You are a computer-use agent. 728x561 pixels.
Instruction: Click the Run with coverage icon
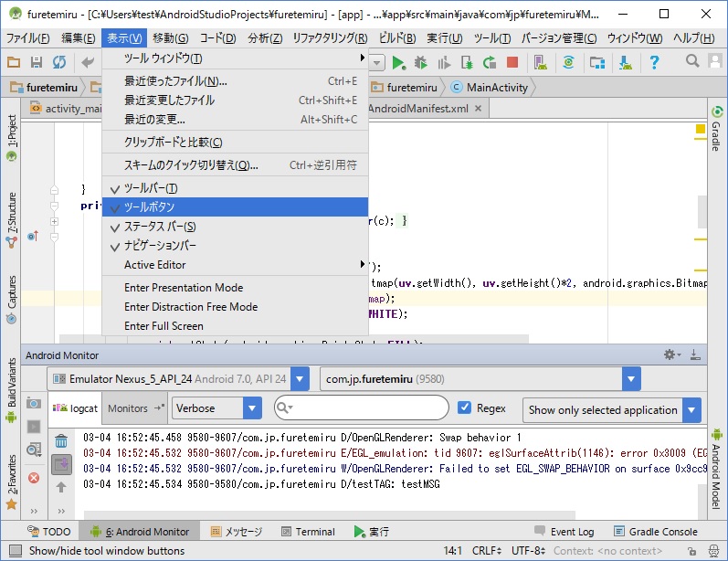[444, 62]
